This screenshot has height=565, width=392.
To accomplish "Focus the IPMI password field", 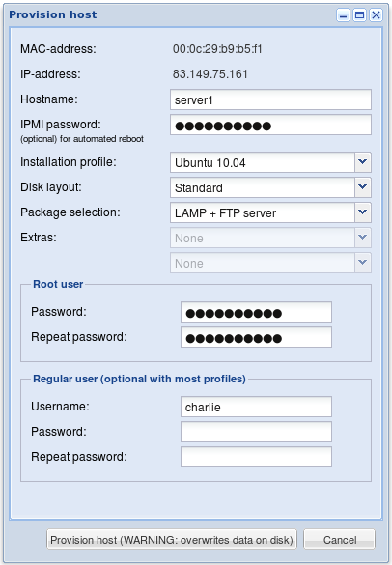I will 270,125.
